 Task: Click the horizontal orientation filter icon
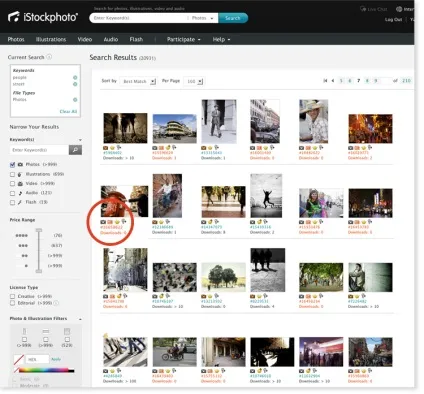46,331
